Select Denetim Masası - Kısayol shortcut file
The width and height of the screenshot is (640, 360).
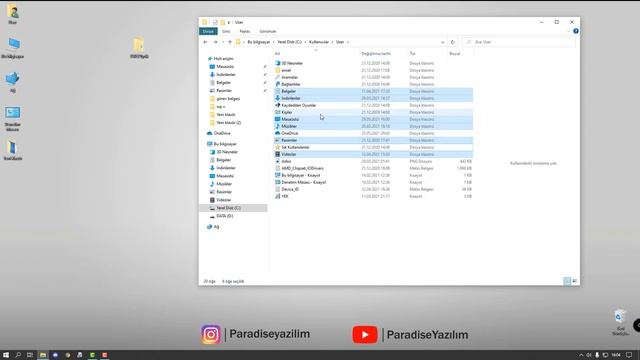tap(374, 182)
